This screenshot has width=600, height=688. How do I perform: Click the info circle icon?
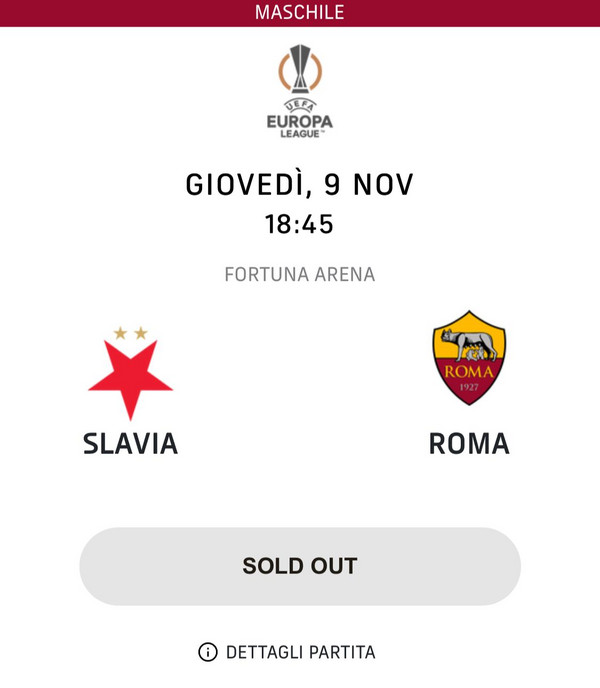coord(208,652)
